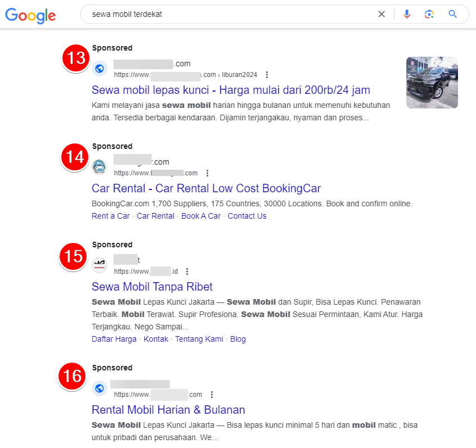476x448 pixels.
Task: Follow the Kontak sitelink
Action: (x=156, y=339)
